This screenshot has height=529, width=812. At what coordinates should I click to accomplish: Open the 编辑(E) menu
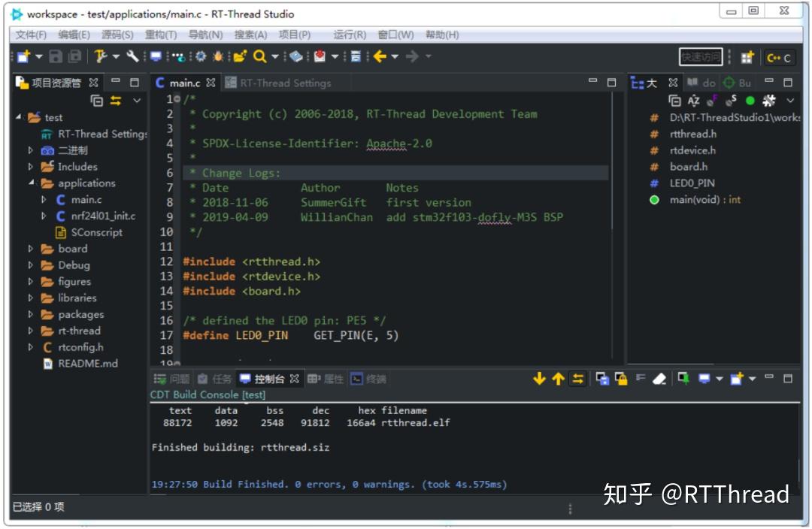[74, 35]
